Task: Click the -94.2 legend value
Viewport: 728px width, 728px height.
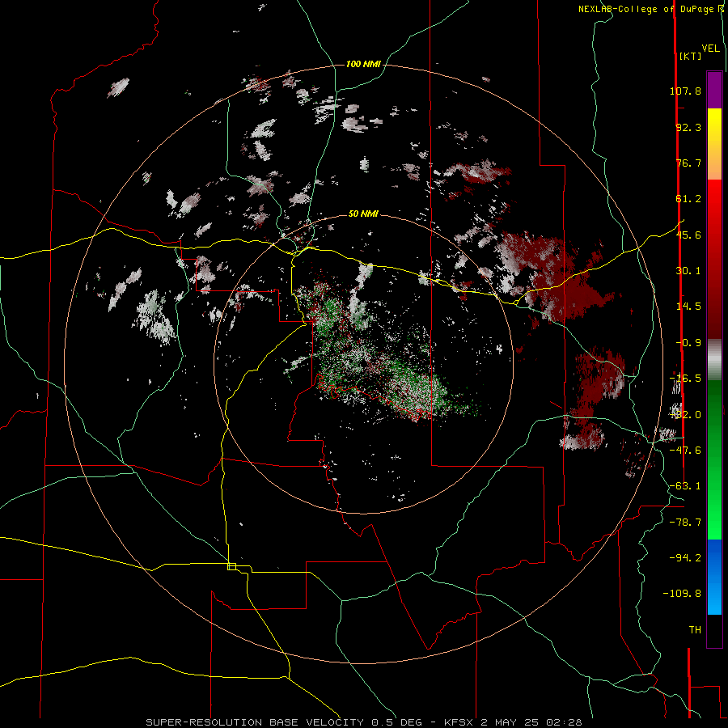Action: click(x=685, y=558)
